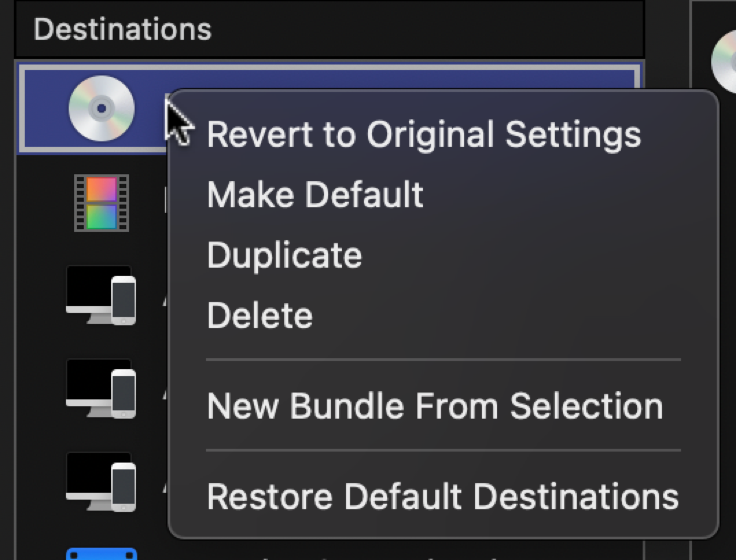Click the blue icon at list bottom
Image resolution: width=736 pixels, height=560 pixels.
tap(101, 554)
